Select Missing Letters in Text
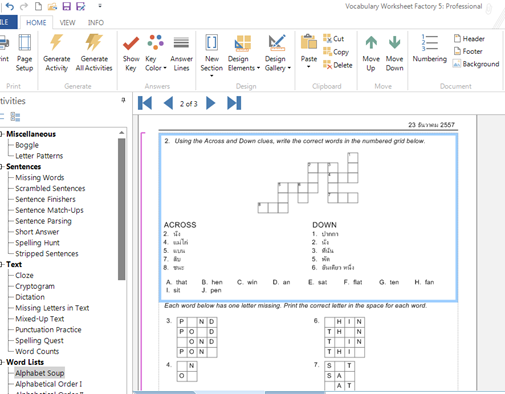This screenshot has height=394, width=505. click(x=52, y=308)
